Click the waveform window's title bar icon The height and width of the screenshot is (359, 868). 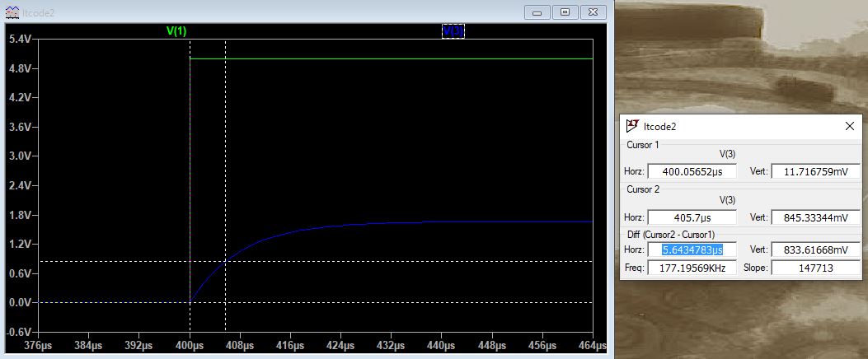10,12
